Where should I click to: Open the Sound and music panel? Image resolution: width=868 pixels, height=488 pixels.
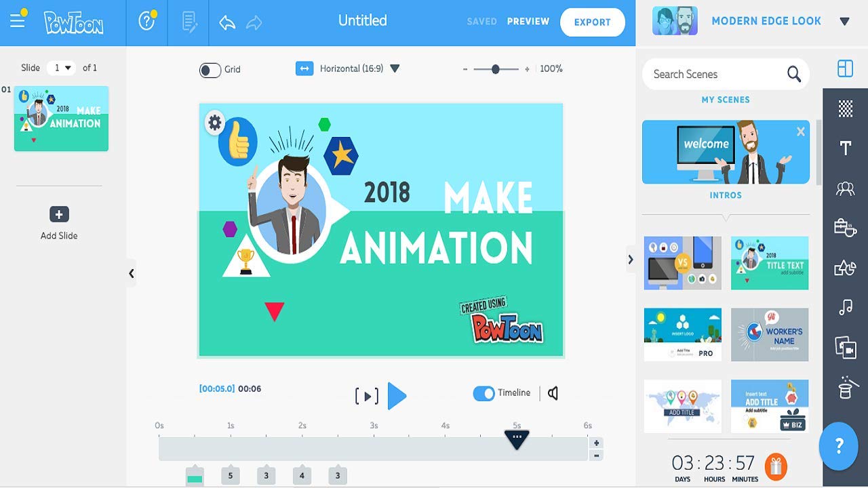tap(845, 306)
